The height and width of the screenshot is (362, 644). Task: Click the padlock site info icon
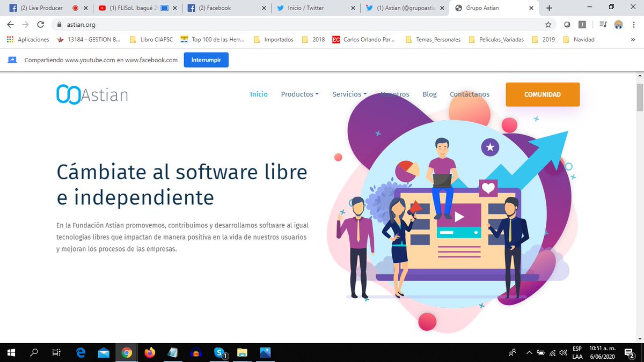click(58, 25)
